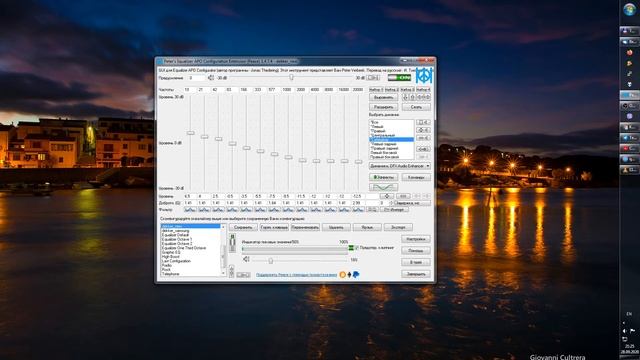Viewport: 640px width, 360px height.
Task: Toggle the Эффекты button with green indicator
Action: (x=383, y=177)
